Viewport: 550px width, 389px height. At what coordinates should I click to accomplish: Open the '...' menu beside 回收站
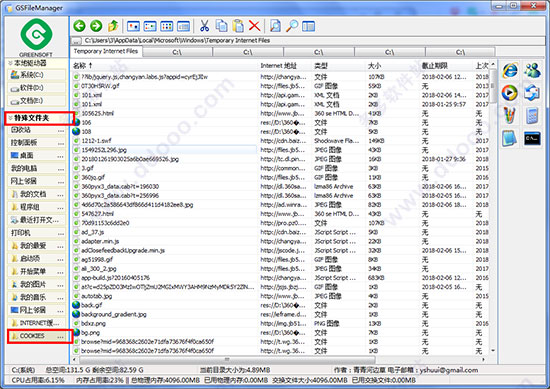point(61,130)
